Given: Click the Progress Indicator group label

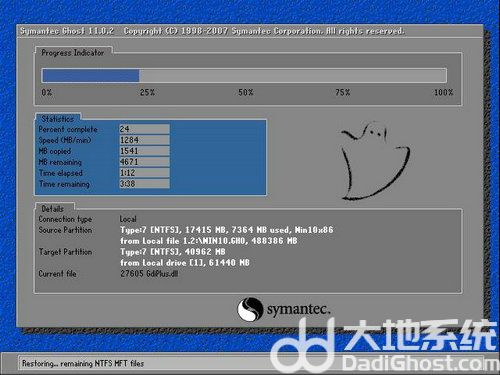Looking at the screenshot, I should pyautogui.click(x=72, y=53).
